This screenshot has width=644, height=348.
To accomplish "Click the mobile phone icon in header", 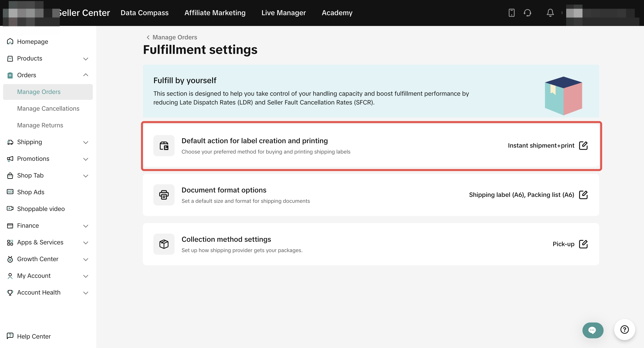I will pyautogui.click(x=511, y=13).
